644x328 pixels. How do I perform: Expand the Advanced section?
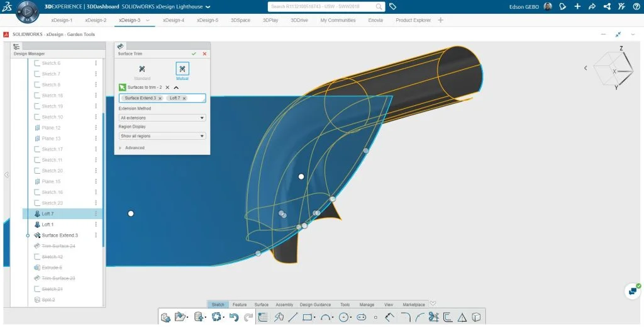134,148
